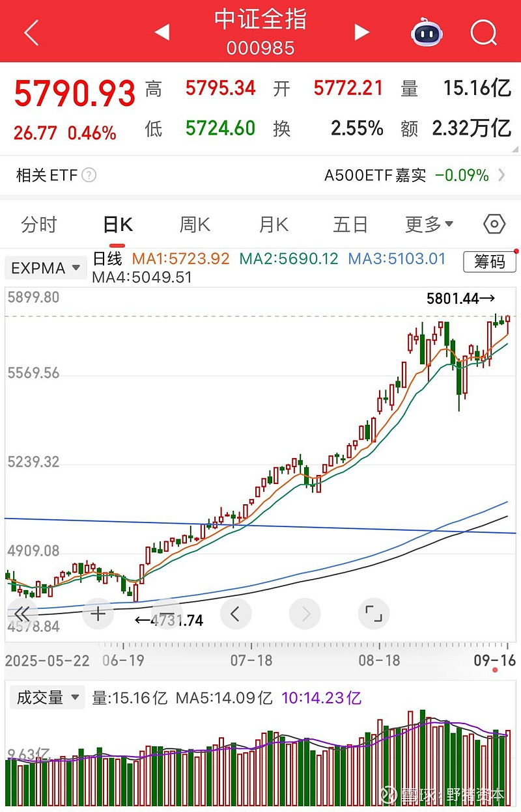The image size is (521, 812).
Task: Zoom the chart using the plus icon
Action: coord(97,613)
